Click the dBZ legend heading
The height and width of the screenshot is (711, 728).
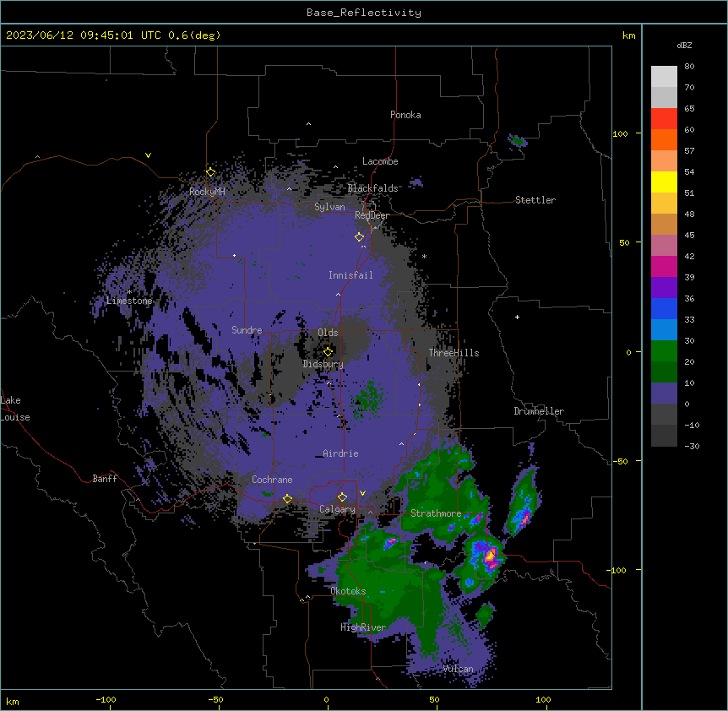click(684, 46)
